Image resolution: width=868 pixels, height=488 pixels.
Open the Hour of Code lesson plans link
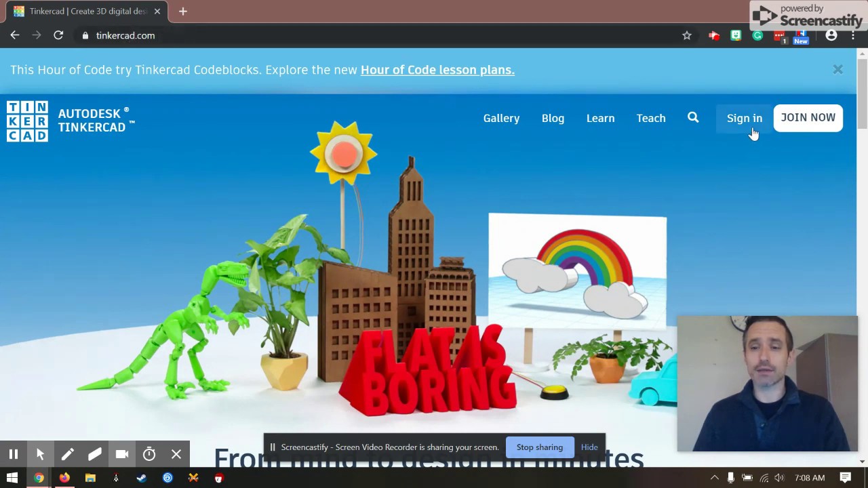pyautogui.click(x=437, y=70)
